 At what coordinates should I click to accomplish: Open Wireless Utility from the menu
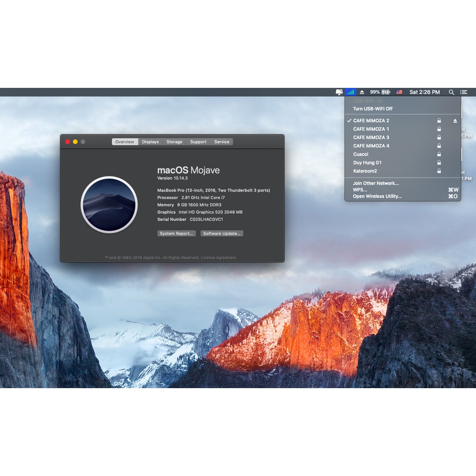pyautogui.click(x=377, y=196)
